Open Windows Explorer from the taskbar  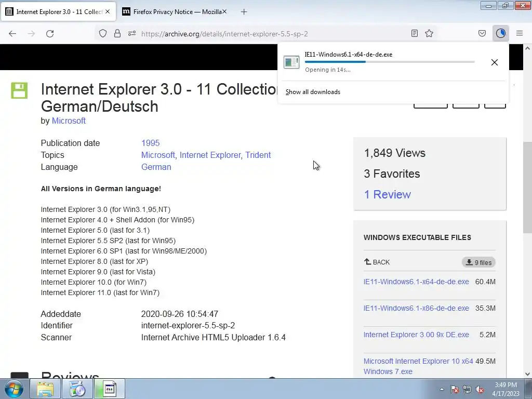tap(45, 389)
